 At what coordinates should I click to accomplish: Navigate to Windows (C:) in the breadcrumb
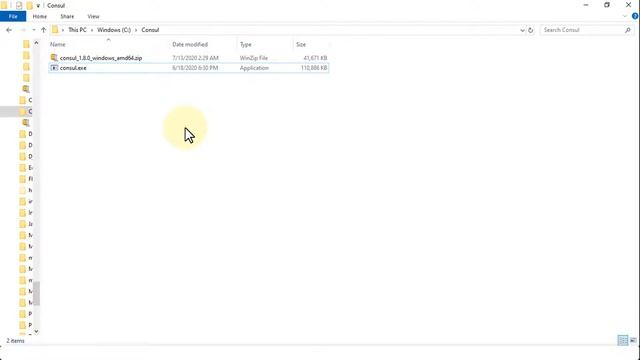pos(114,30)
